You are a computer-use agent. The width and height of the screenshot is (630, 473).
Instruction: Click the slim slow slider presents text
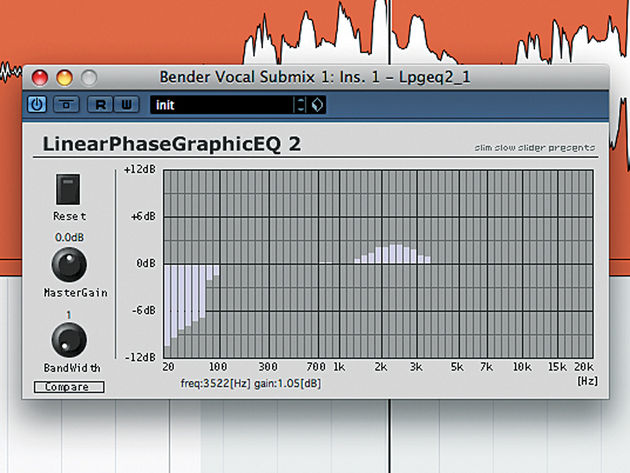[535, 148]
